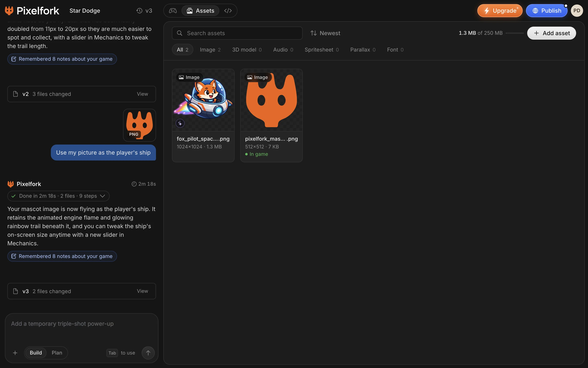Click Add asset button
588x368 pixels.
pos(551,33)
